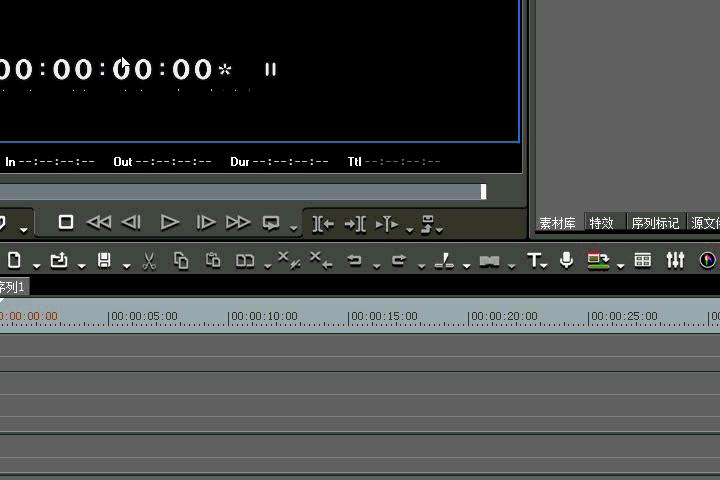Click the Copy icon in timeline toolbar
Viewport: 720px width, 480px height.
coord(181,260)
